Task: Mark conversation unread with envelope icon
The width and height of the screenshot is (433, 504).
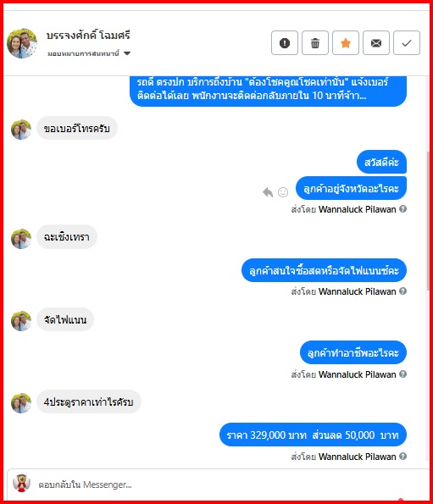Action: 376,42
